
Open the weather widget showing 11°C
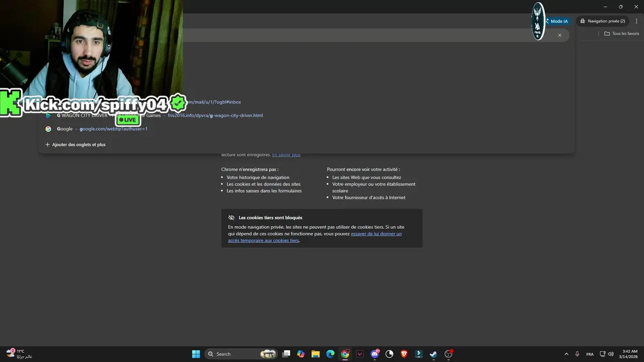19,354
